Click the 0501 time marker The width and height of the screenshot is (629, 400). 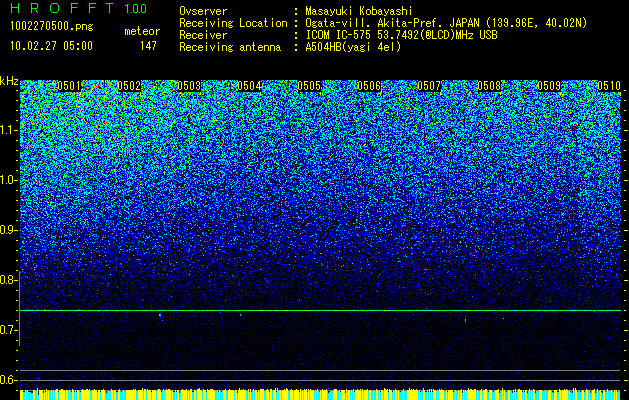tap(69, 86)
